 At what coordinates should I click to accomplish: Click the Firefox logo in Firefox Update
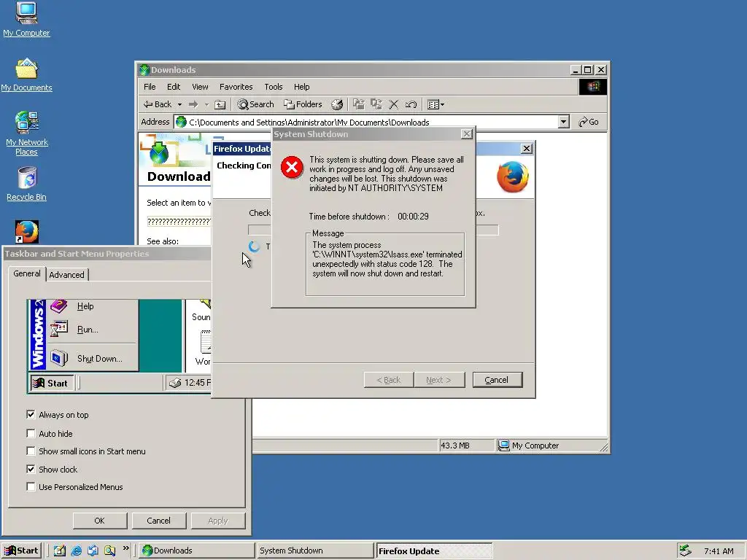(x=513, y=176)
